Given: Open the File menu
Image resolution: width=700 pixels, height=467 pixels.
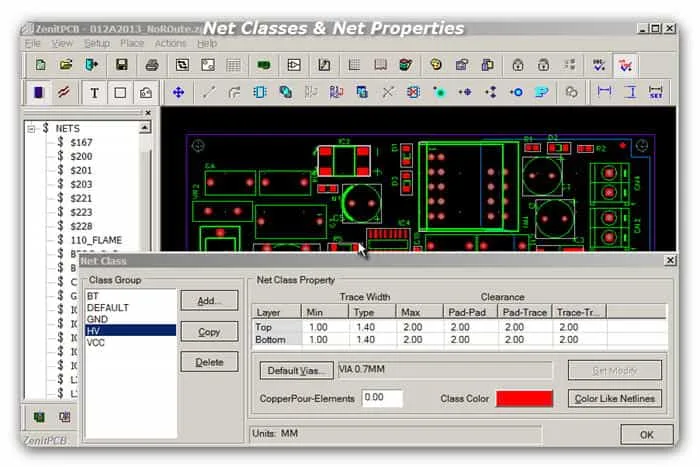Looking at the screenshot, I should (33, 43).
